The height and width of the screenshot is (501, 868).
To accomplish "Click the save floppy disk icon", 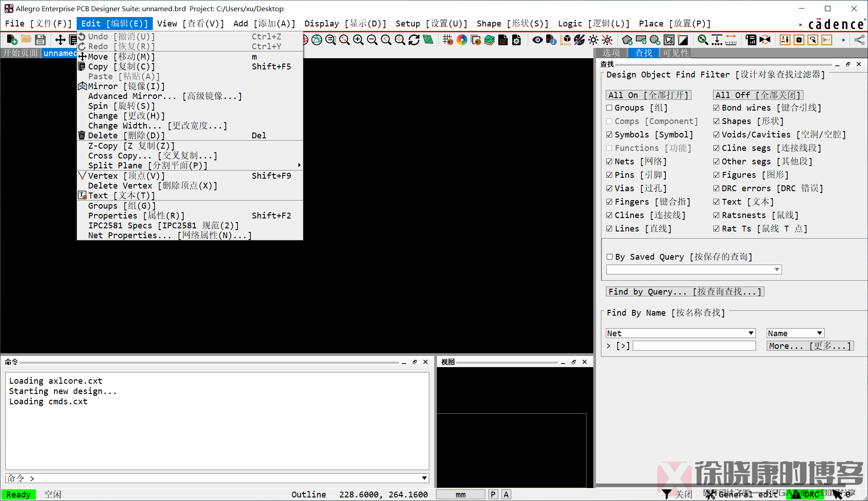I will (x=40, y=40).
